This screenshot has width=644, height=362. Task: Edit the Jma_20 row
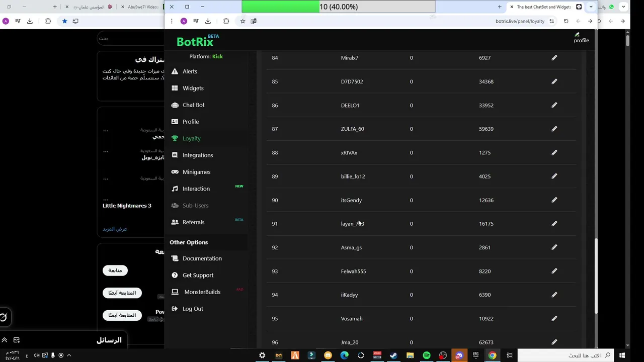point(554,342)
